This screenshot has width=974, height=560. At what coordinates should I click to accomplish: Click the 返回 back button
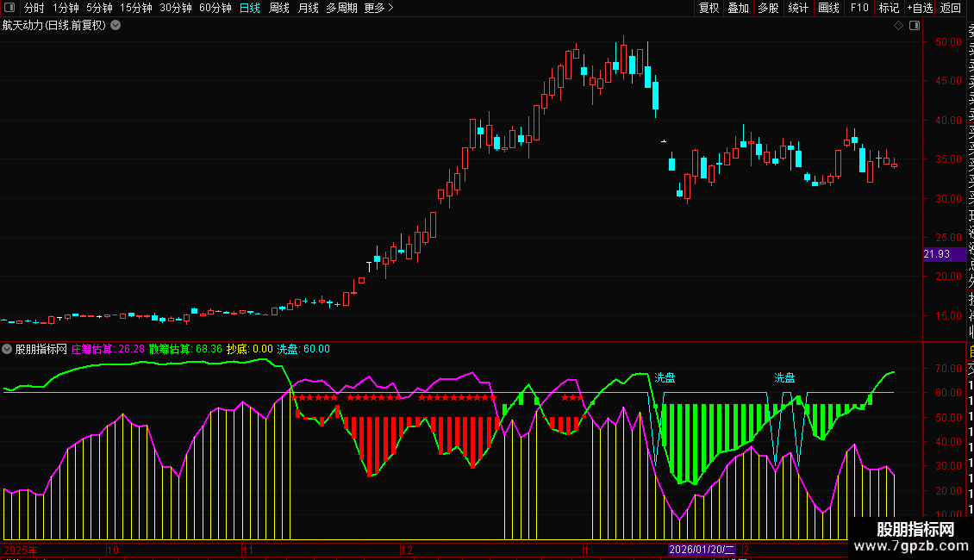951,8
